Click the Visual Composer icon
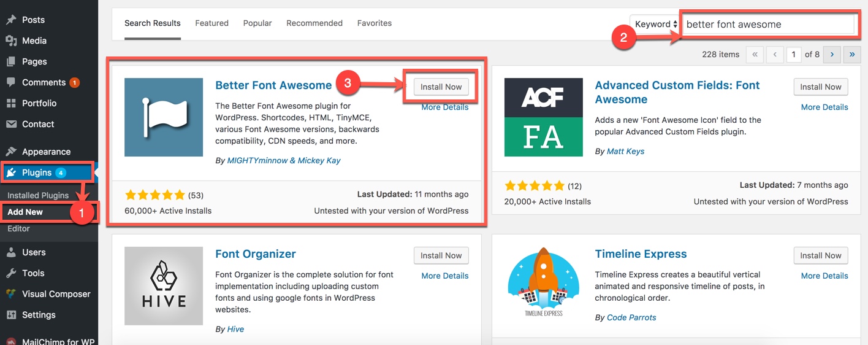Screen dimensions: 868x345 click(x=11, y=294)
